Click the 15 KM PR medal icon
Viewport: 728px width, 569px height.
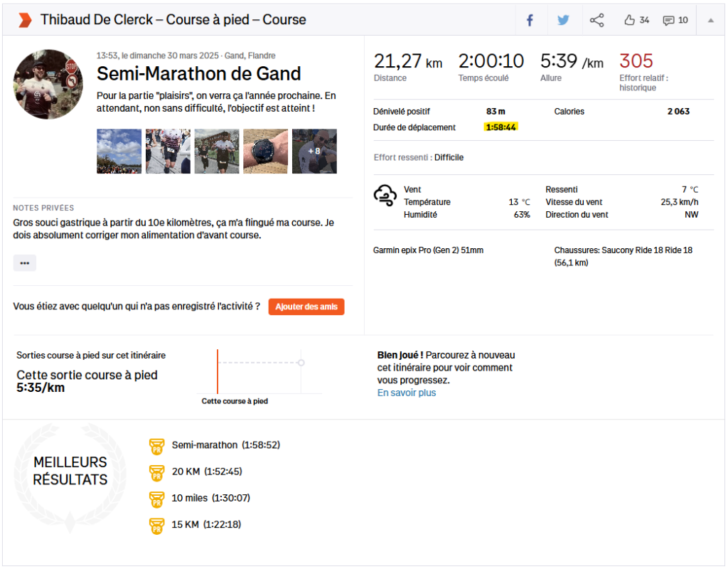click(x=156, y=526)
